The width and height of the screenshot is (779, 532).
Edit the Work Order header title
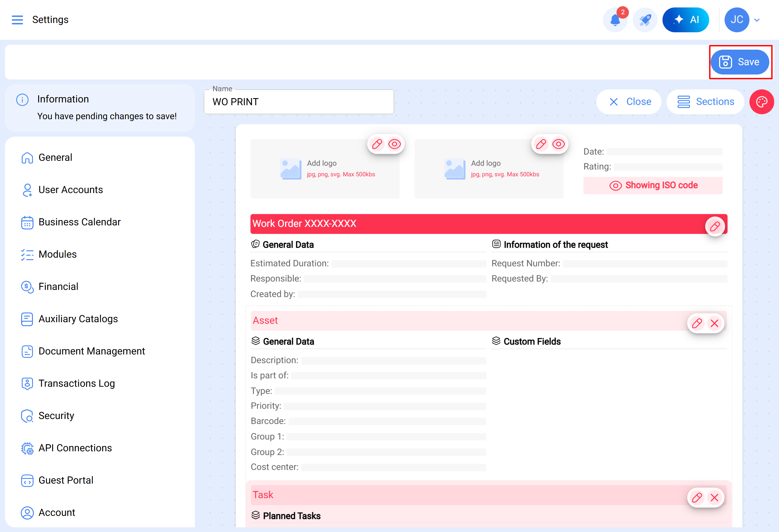(x=715, y=226)
